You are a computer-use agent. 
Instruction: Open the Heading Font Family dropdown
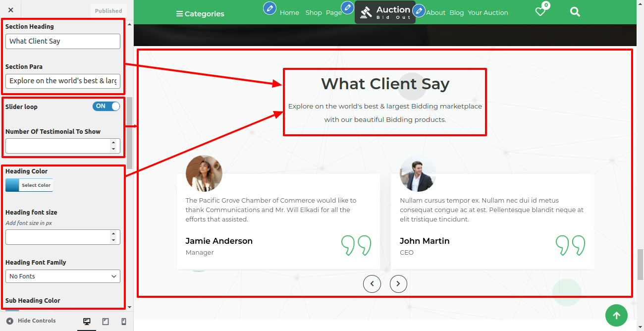tap(63, 276)
